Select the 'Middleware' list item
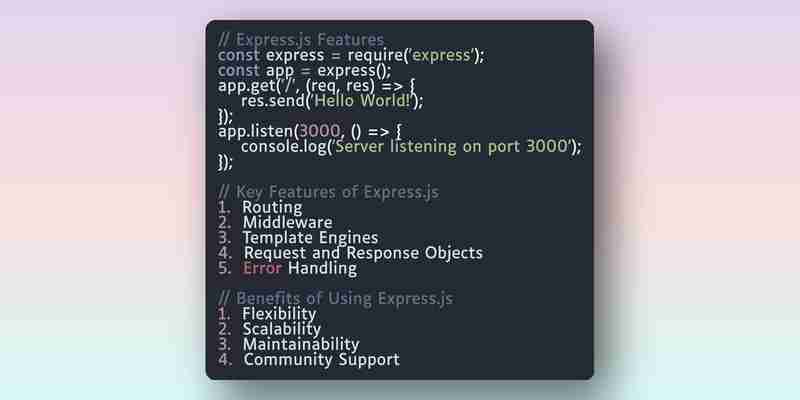This screenshot has width=800, height=400. [287, 223]
